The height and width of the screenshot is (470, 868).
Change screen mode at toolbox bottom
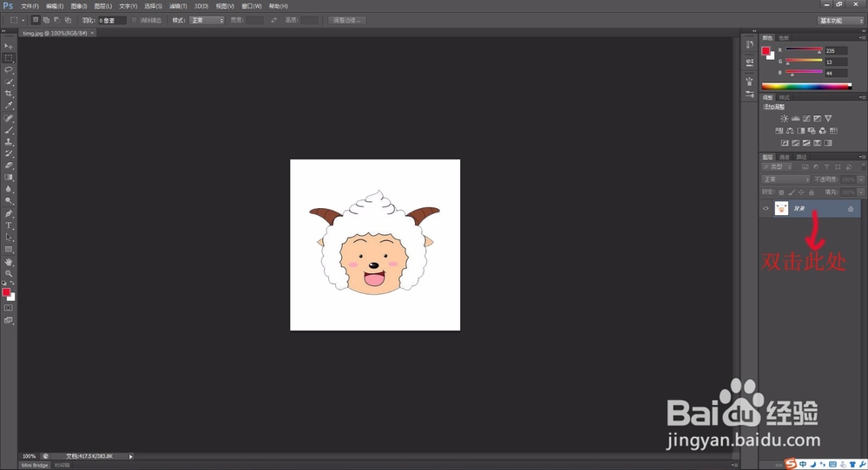point(9,320)
